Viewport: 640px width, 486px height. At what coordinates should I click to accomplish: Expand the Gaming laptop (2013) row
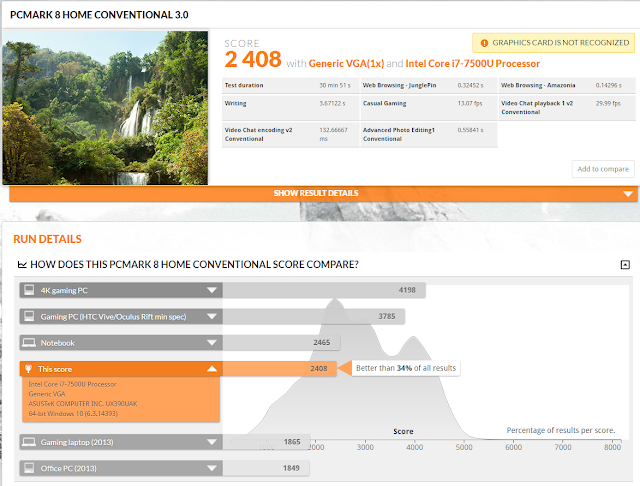coord(121,442)
